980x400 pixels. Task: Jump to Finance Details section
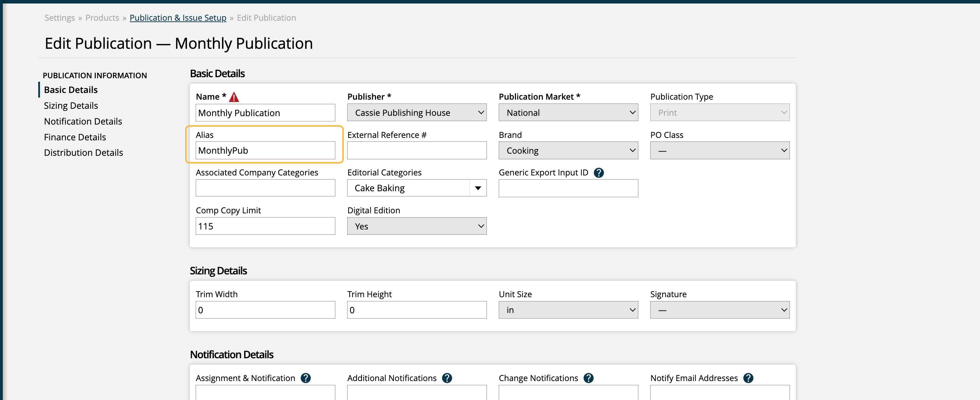pyautogui.click(x=75, y=137)
